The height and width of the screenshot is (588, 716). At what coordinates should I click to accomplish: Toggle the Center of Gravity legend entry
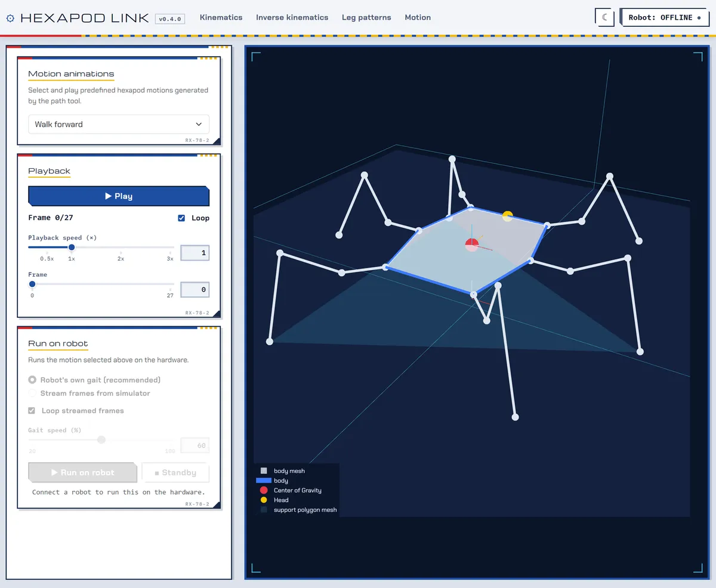pos(291,490)
